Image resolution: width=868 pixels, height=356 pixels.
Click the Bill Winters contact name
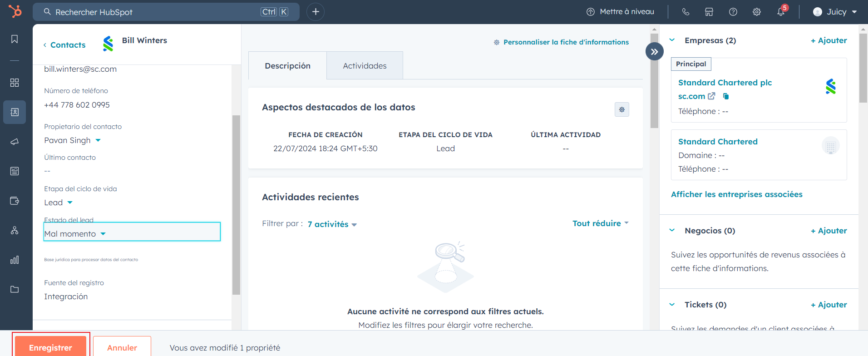tap(144, 40)
